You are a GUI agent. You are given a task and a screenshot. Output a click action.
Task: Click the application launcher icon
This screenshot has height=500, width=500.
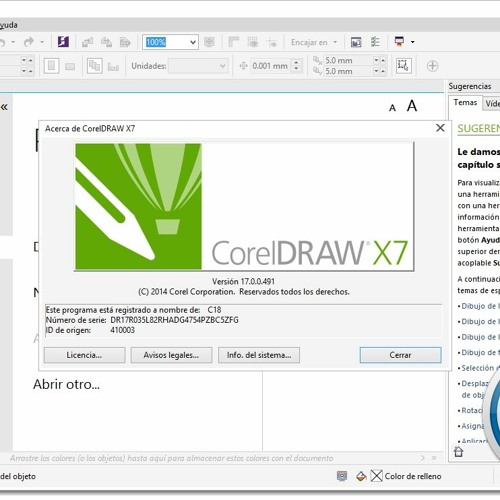pyautogui.click(x=399, y=42)
